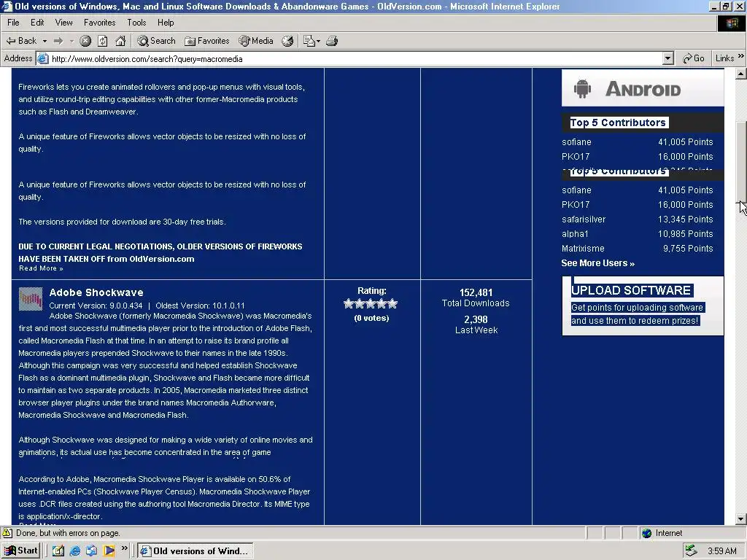Click the 152,481 Total Downloads text
This screenshot has width=747, height=560.
coord(476,297)
